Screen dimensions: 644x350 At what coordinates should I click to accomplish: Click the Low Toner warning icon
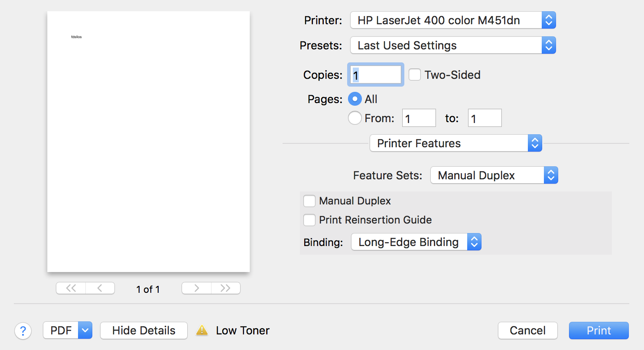click(x=202, y=331)
